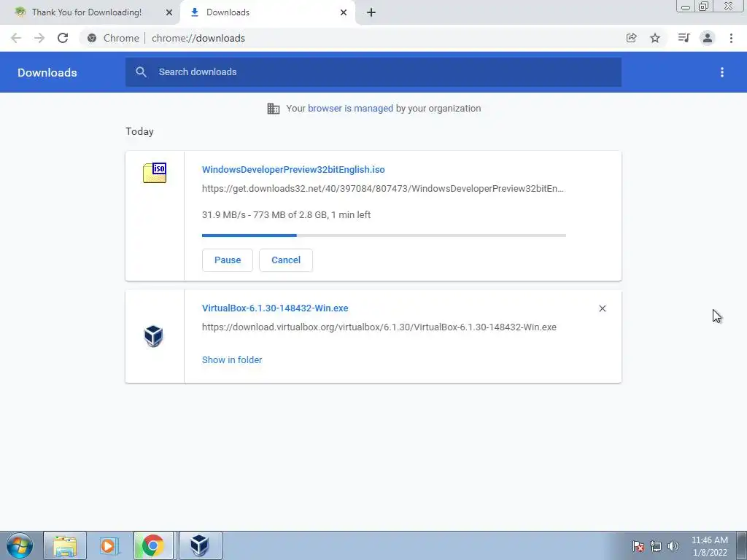Open Chrome's three-dot main menu
The height and width of the screenshot is (560, 747).
(x=731, y=38)
